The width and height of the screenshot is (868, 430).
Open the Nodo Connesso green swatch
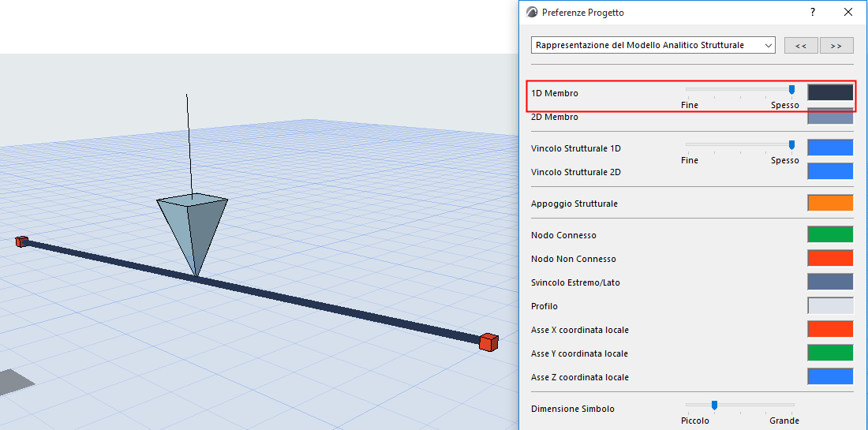pos(830,234)
